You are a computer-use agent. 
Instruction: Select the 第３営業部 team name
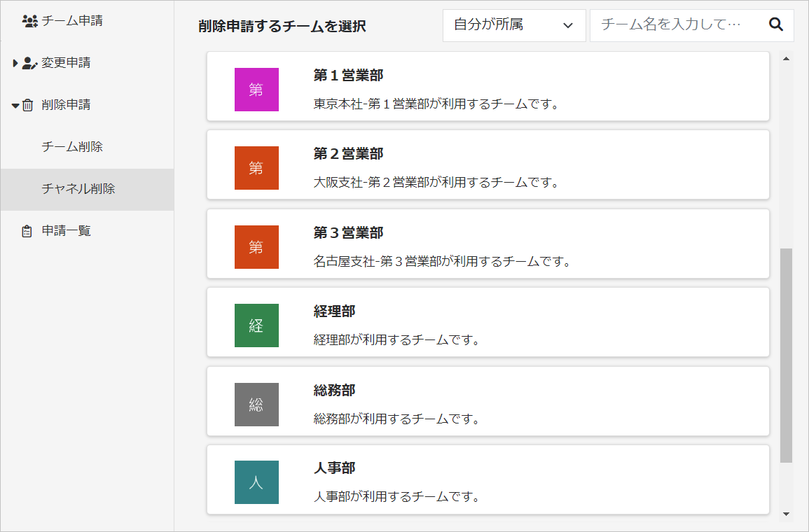(348, 233)
